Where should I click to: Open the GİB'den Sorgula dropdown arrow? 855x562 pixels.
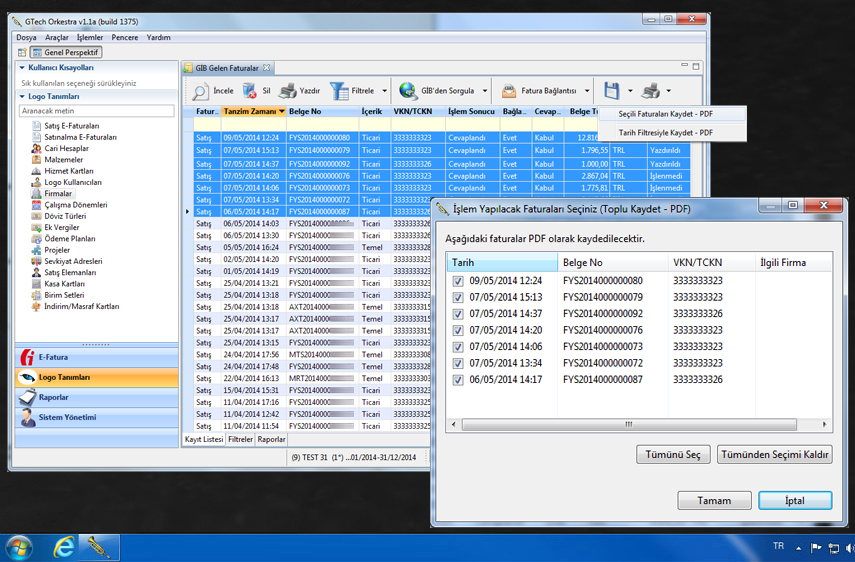pos(484,91)
